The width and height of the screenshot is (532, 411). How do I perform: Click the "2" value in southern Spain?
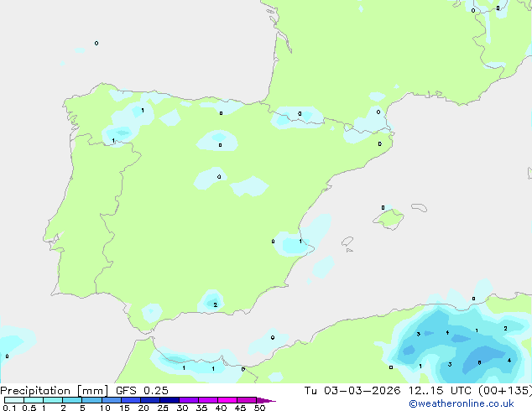click(x=215, y=304)
